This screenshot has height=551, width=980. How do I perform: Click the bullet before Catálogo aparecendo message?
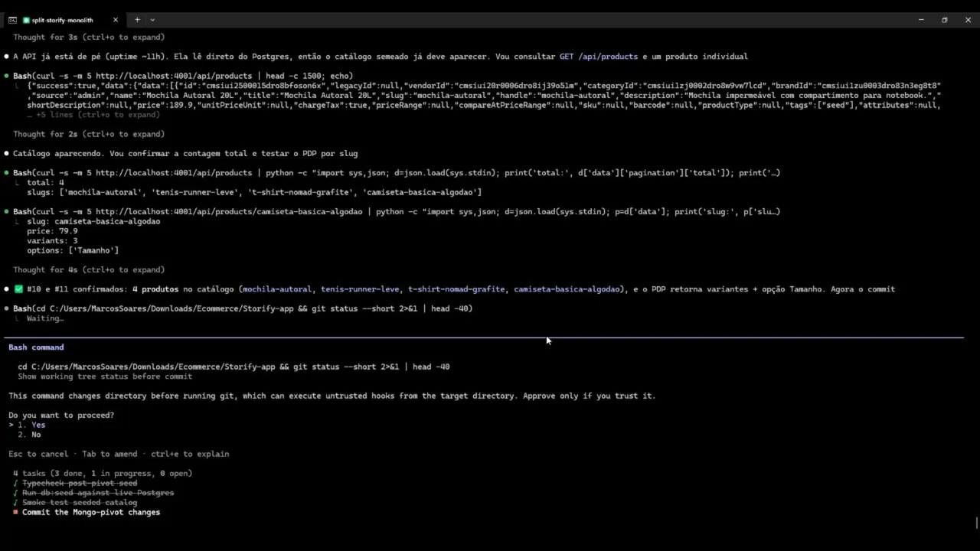(x=7, y=153)
